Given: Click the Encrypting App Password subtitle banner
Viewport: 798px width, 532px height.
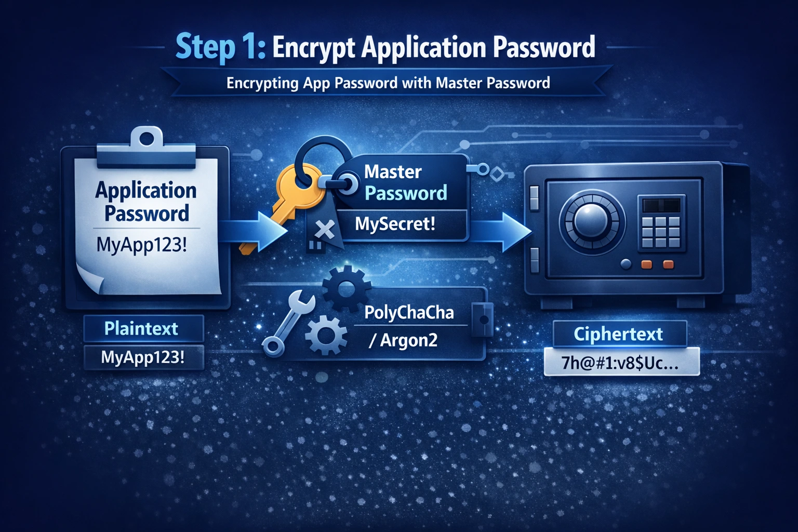Looking at the screenshot, I should pos(388,83).
